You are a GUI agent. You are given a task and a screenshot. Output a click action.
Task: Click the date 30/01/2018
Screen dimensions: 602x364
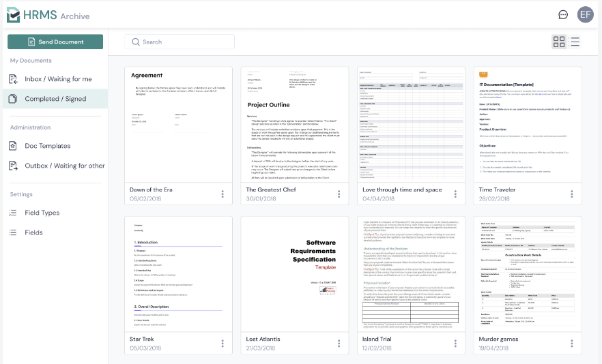[x=261, y=198]
